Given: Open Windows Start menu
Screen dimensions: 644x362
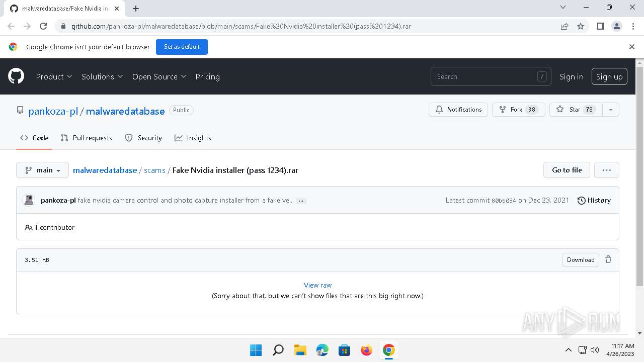Looking at the screenshot, I should coord(256,350).
